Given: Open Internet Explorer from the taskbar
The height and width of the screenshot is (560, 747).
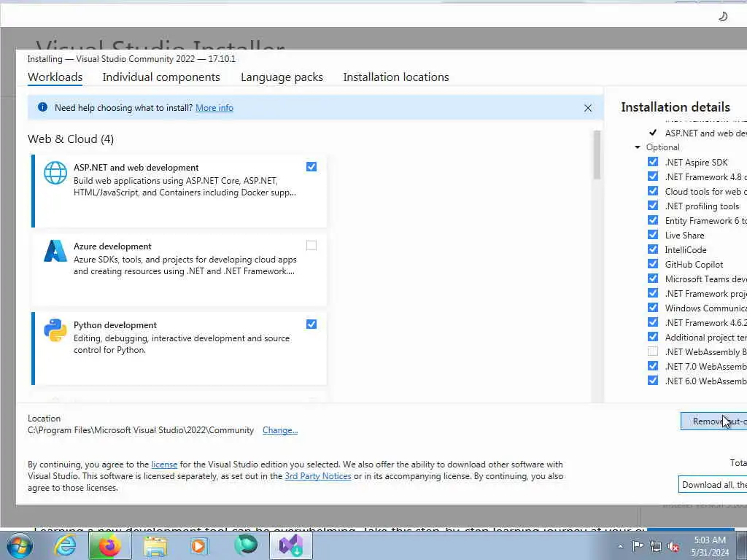Looking at the screenshot, I should pyautogui.click(x=65, y=545).
